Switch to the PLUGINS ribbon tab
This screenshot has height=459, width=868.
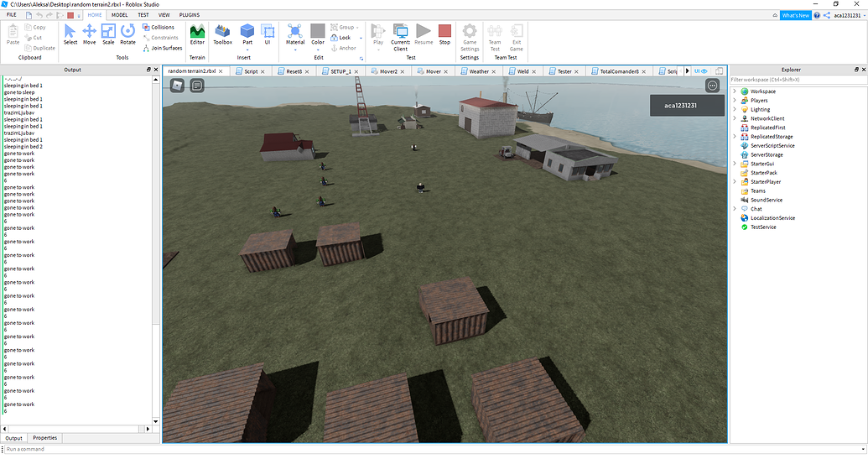190,15
